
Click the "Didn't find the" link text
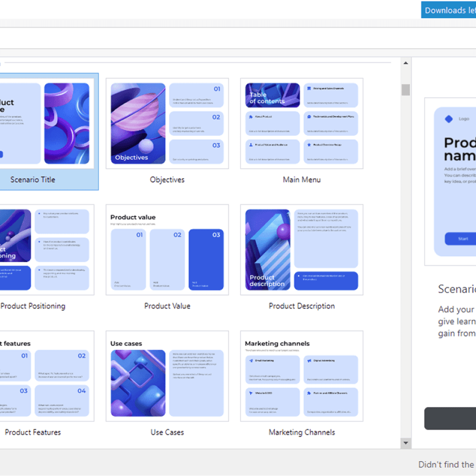pos(446,464)
